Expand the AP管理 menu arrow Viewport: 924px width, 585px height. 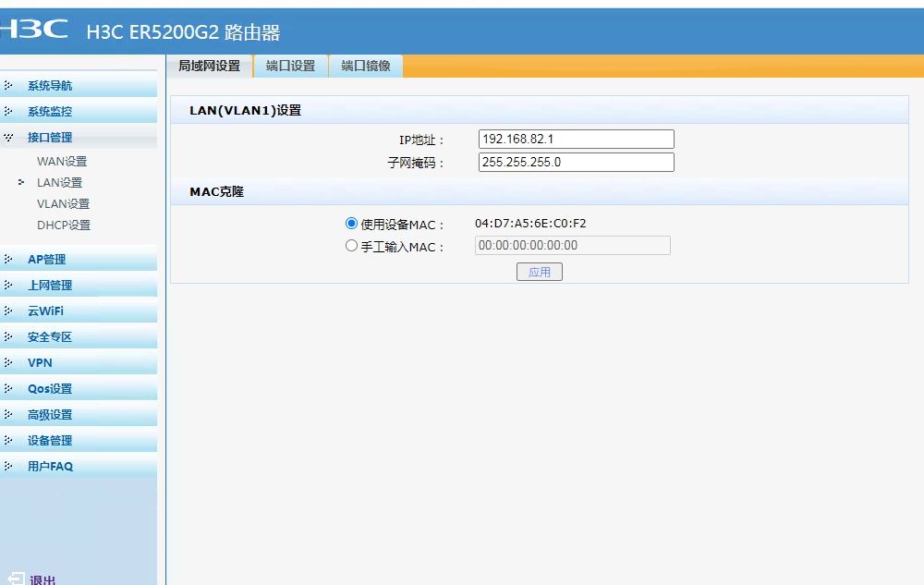(x=8, y=259)
